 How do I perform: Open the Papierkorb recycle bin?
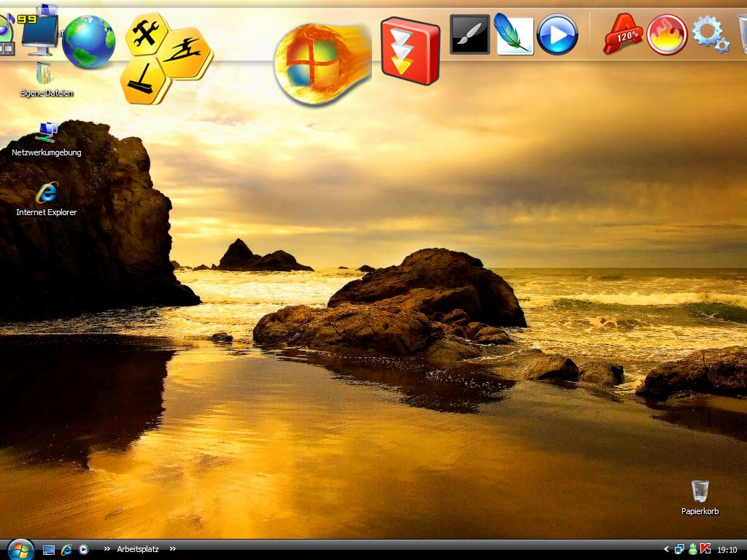(700, 497)
